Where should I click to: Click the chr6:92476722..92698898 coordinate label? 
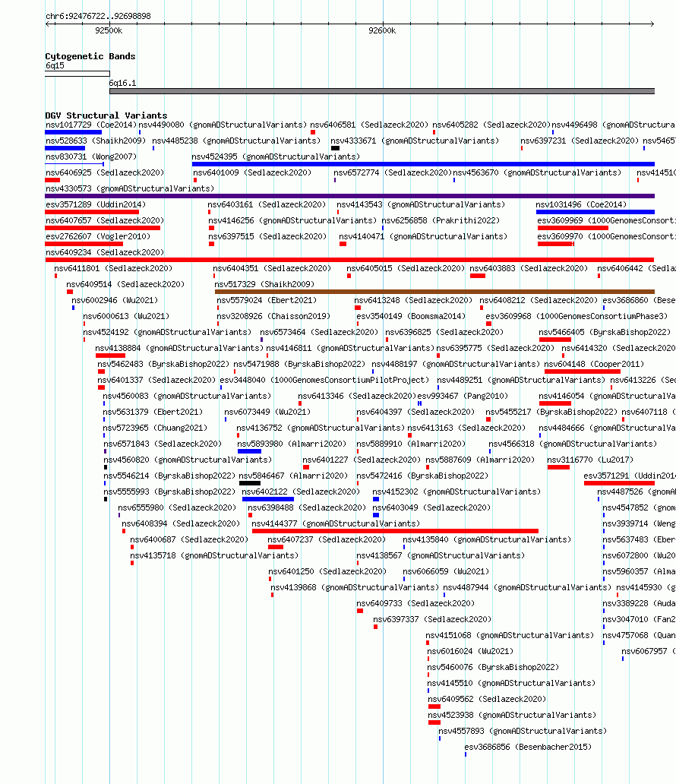98,16
